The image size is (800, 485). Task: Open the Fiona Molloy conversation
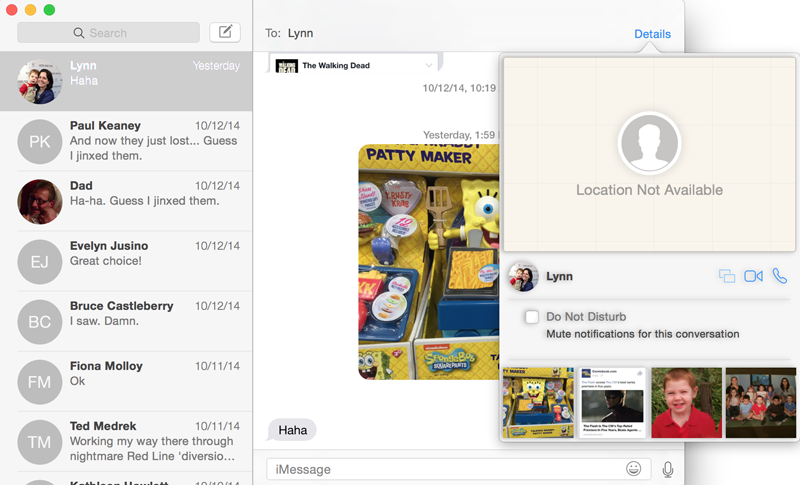[126, 381]
